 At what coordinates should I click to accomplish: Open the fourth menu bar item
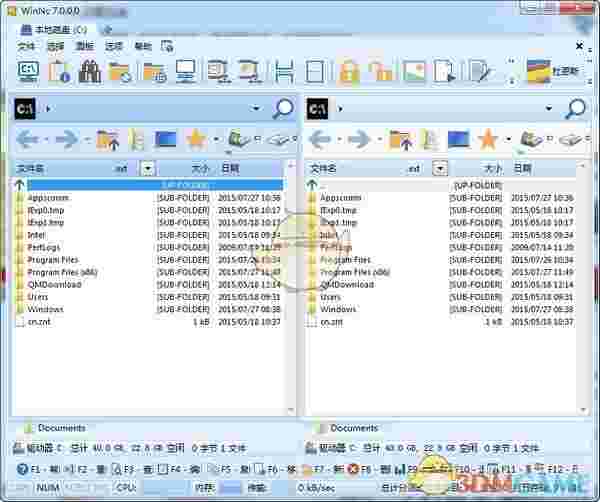click(x=114, y=46)
